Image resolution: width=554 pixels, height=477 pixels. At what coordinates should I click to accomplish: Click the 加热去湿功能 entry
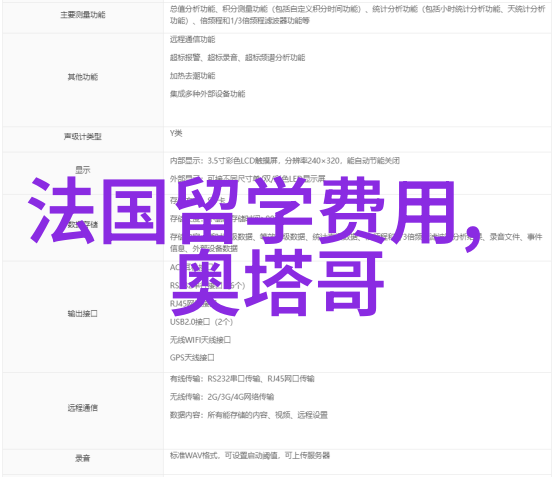click(x=193, y=76)
